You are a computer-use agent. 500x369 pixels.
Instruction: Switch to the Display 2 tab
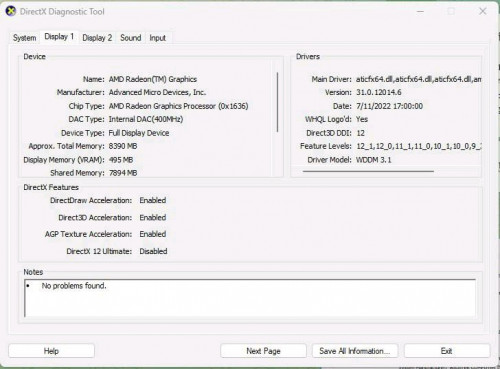tap(97, 38)
